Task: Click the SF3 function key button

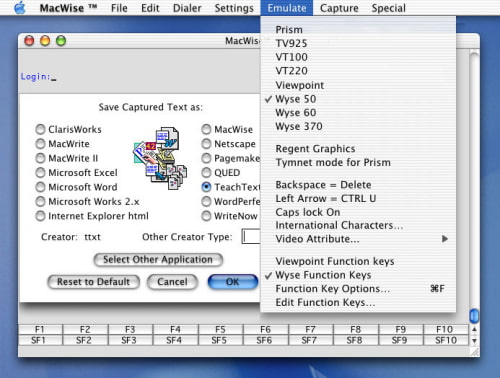Action: coord(129,340)
